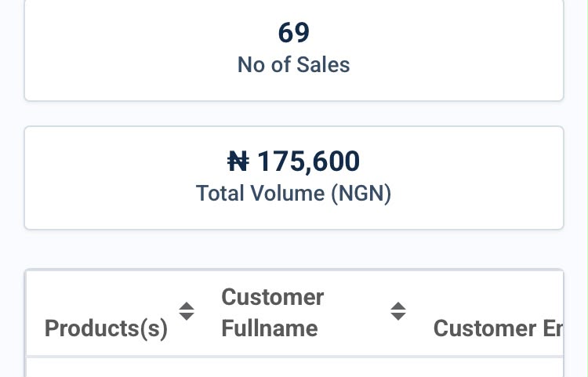
Task: Click the down sort arrow for Customer Fullname
Action: point(397,317)
